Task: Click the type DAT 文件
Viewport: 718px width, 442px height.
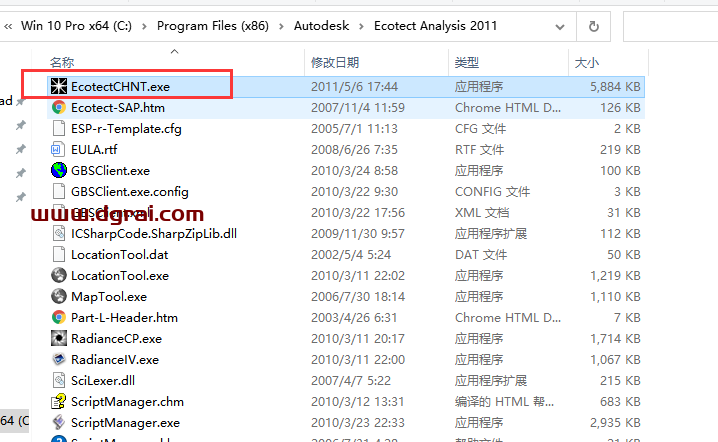Action: pos(481,255)
